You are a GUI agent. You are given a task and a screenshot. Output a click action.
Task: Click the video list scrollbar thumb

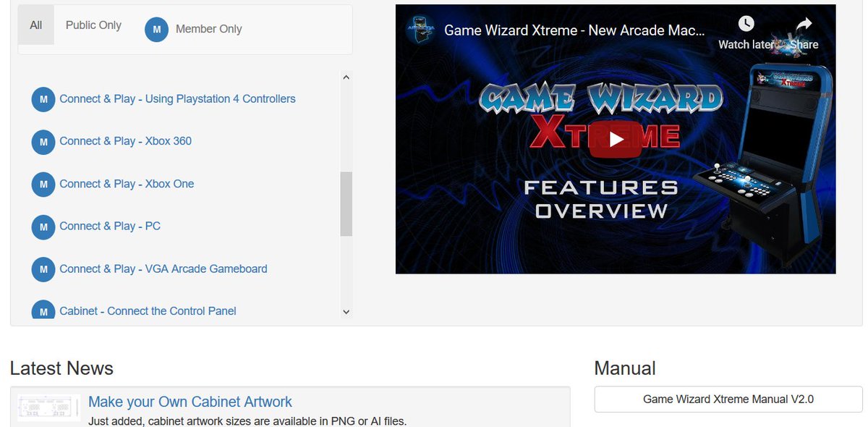point(346,204)
